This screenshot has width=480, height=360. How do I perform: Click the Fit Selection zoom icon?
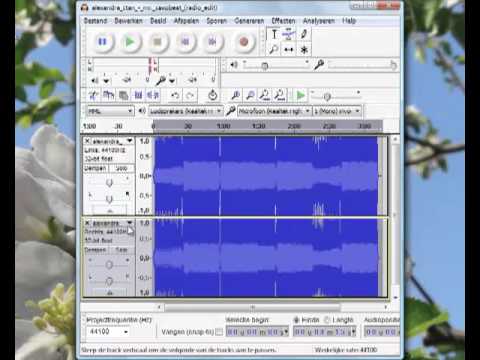(265, 96)
